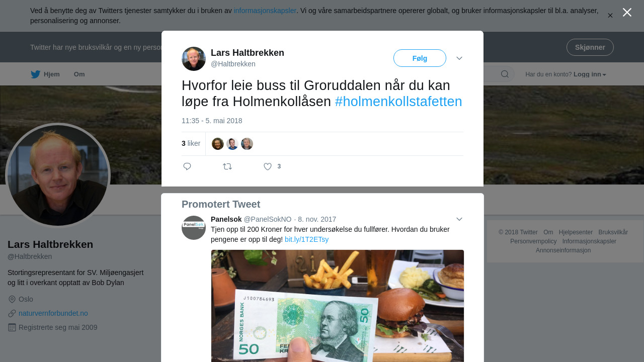This screenshot has width=644, height=362.
Task: Open naturvernforbundet.no profile link
Action: pyautogui.click(x=53, y=313)
